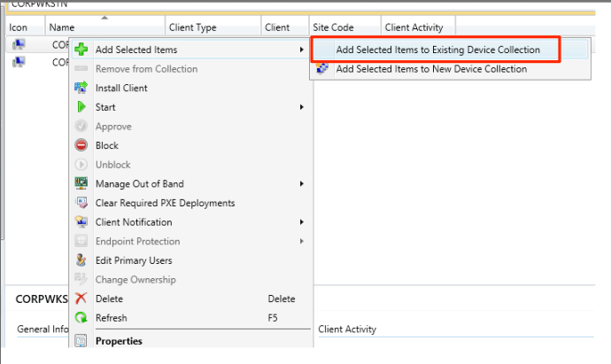Viewport: 611px width, 364px height.
Task: Click the Edit Primary Users icon
Action: pos(81,260)
